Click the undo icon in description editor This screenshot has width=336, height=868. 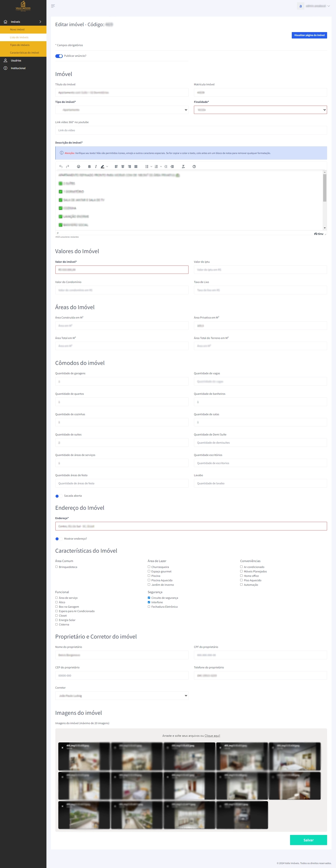61,167
